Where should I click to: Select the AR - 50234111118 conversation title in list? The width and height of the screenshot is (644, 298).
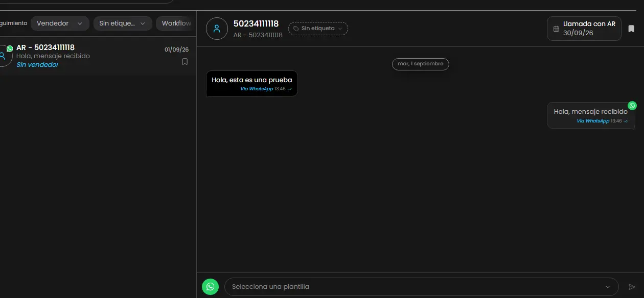pyautogui.click(x=45, y=47)
